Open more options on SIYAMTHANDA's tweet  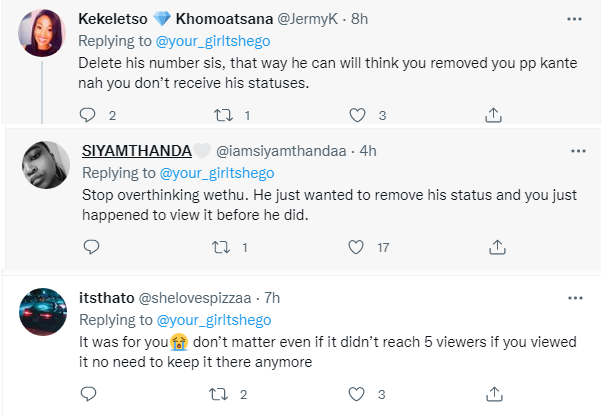pos(578,151)
